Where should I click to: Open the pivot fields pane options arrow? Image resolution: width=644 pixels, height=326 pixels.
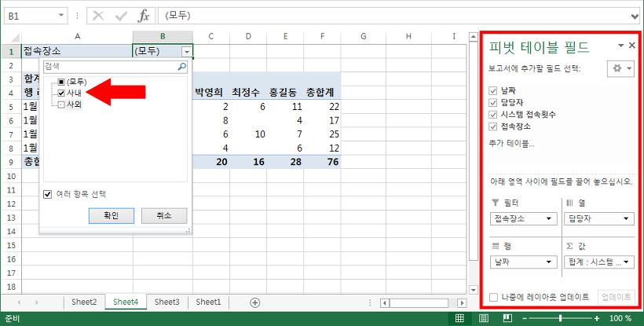[621, 45]
